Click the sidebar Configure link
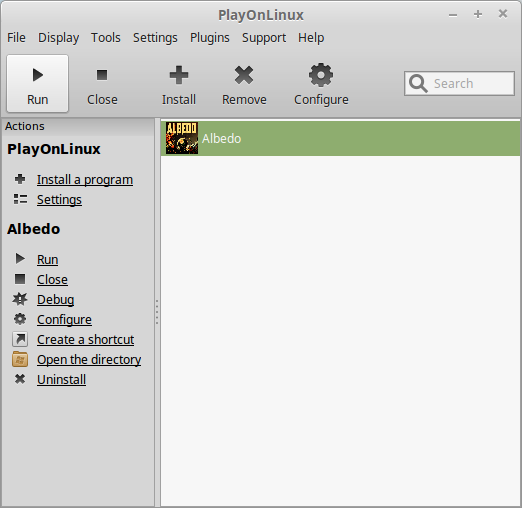Image resolution: width=522 pixels, height=508 pixels. pos(64,320)
